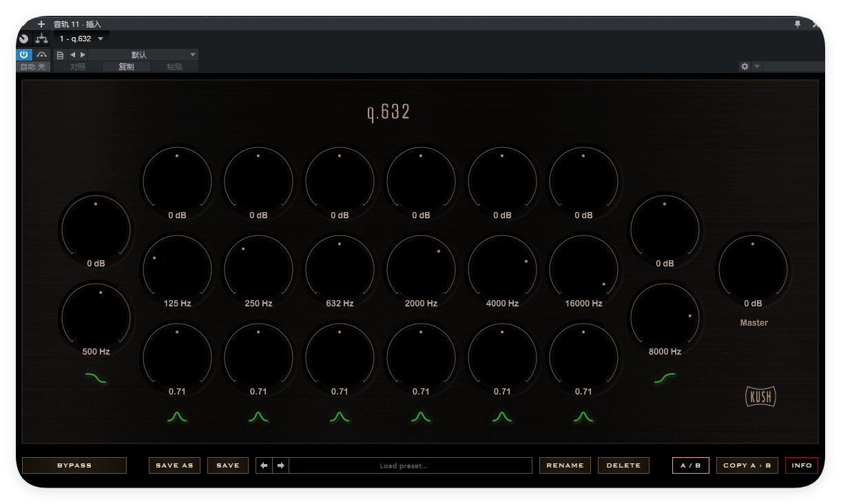The image size is (841, 504).
Task: Go to next preset beside 默认
Action: pyautogui.click(x=83, y=55)
